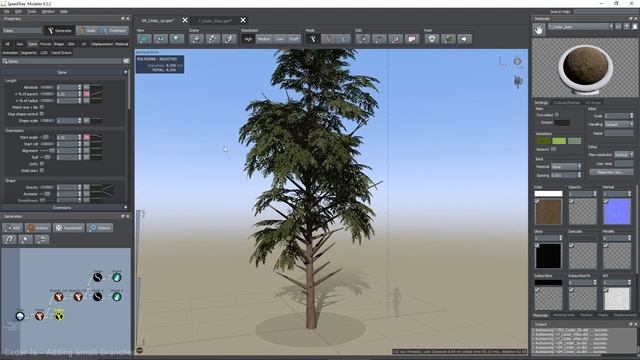Click the dark green variation swatch

[544, 141]
